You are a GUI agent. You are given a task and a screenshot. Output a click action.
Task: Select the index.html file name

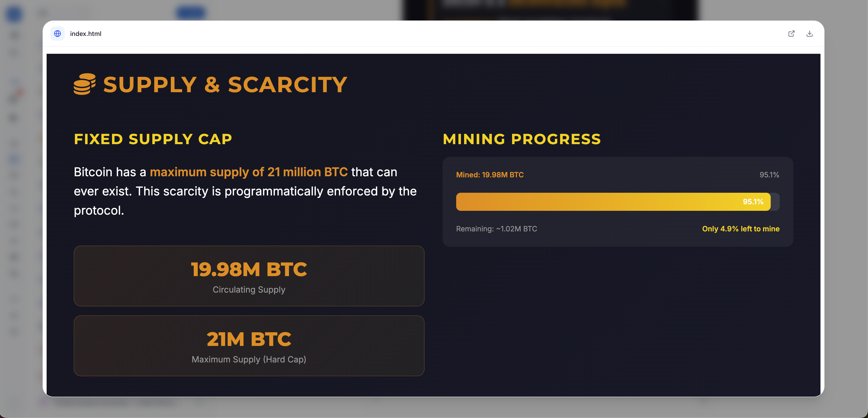tap(86, 34)
